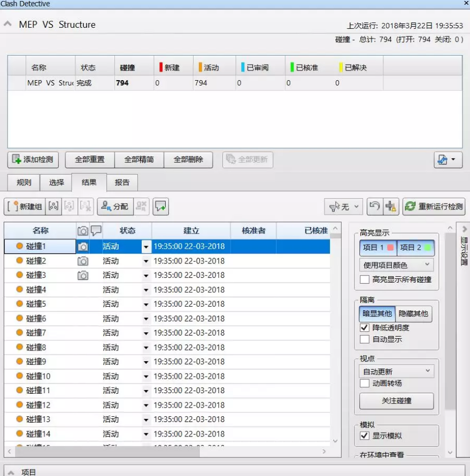Collapse the 显示设置 side panel arrow
This screenshot has height=476, width=470.
pos(464,229)
